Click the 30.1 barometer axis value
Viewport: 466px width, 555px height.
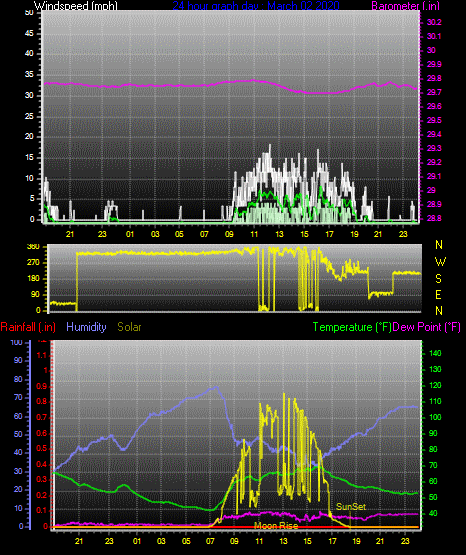[x=434, y=36]
